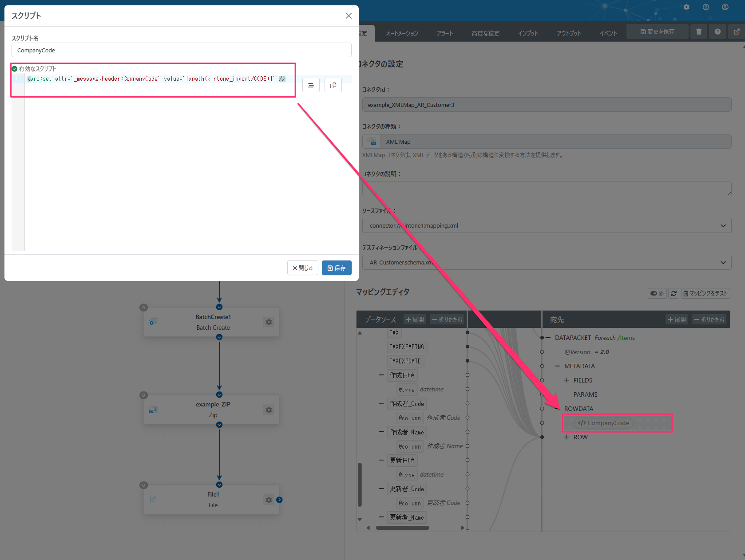
Task: Click the connector description text area
Action: point(547,189)
